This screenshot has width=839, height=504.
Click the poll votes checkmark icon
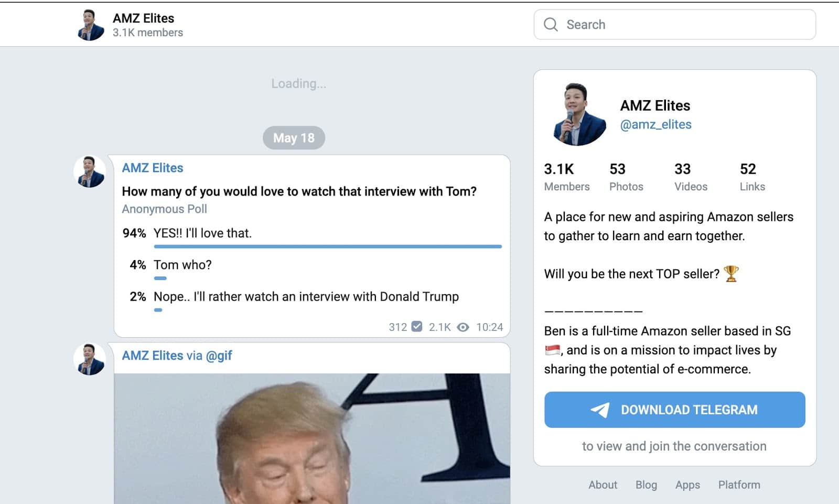[x=417, y=327]
